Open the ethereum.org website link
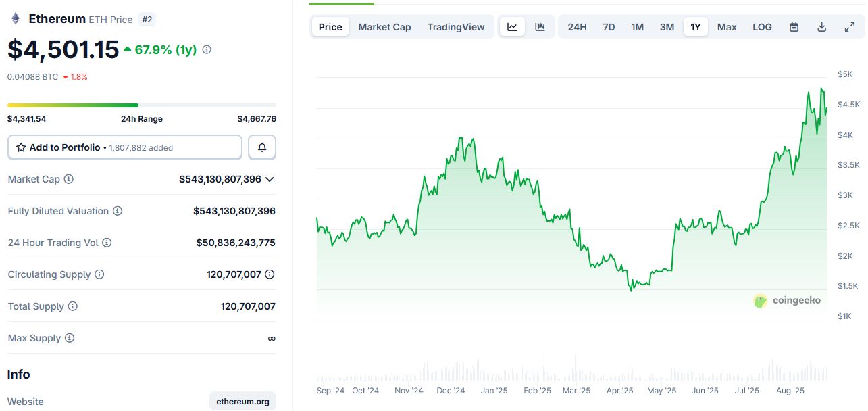The image size is (868, 411). point(242,402)
